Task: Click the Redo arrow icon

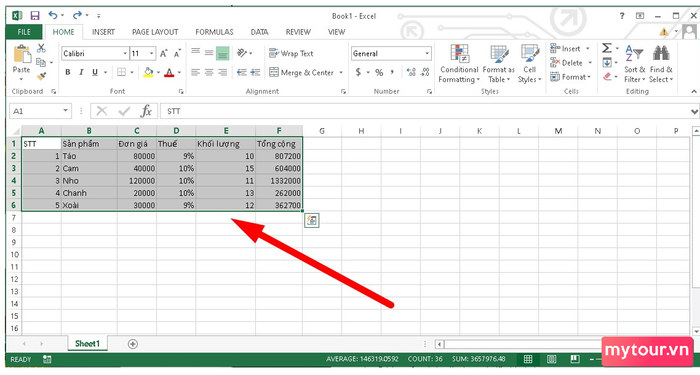Action: [x=77, y=16]
